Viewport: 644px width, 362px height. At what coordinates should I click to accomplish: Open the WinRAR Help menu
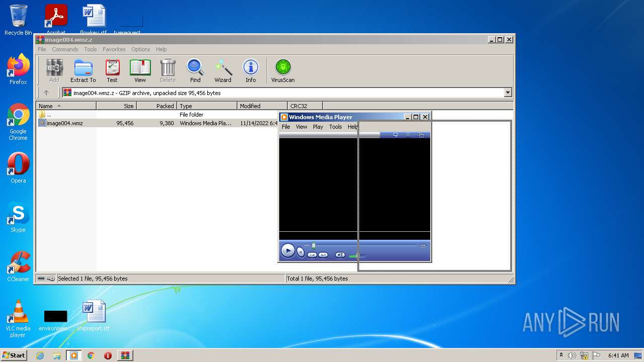[x=161, y=49]
